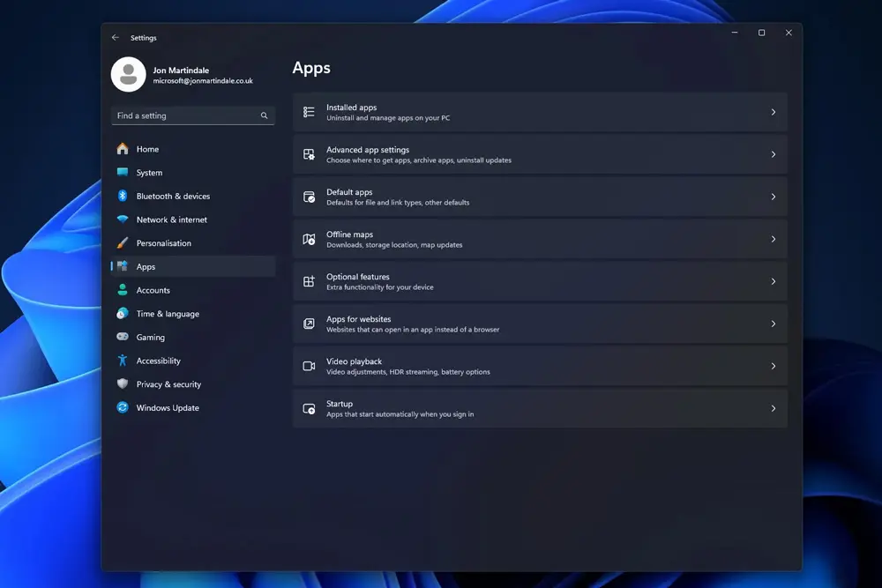The image size is (882, 588).
Task: Click the Optional features title text
Action: pyautogui.click(x=358, y=277)
